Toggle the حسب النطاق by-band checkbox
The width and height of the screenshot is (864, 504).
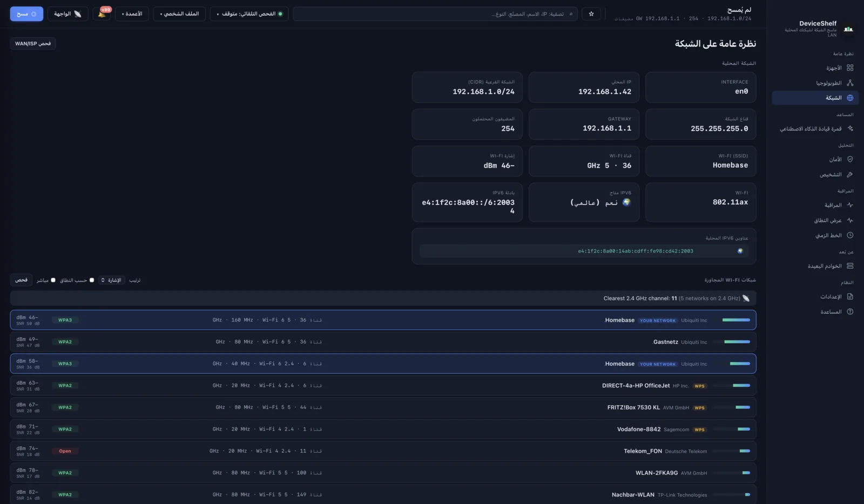tap(92, 280)
